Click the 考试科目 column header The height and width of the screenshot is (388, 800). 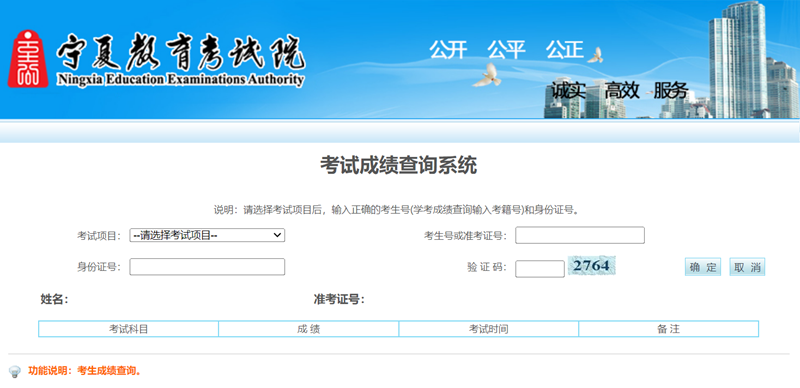129,329
